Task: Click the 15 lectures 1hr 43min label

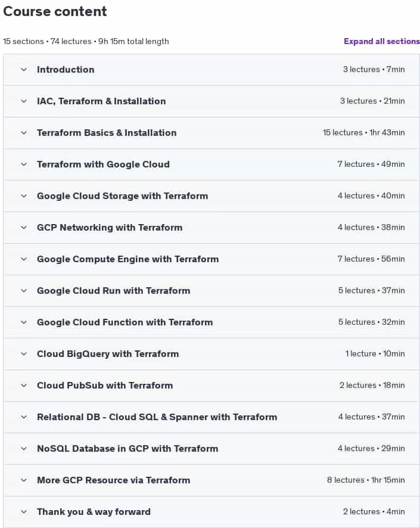Action: 364,133
